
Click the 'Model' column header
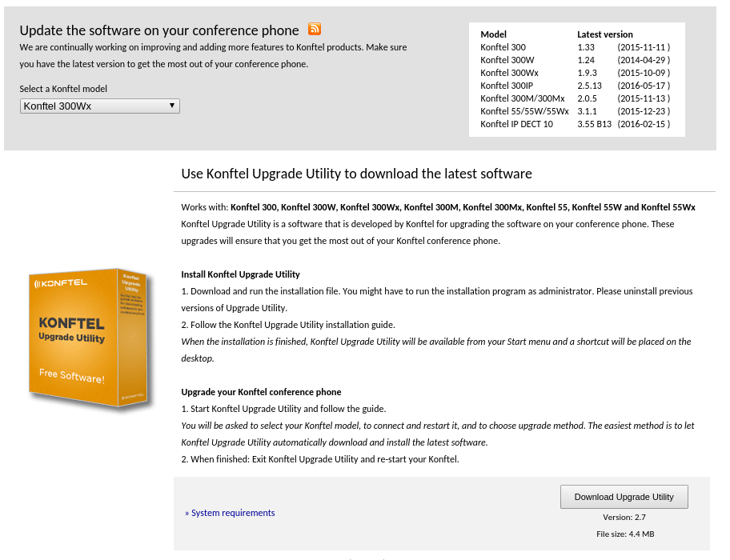(494, 34)
